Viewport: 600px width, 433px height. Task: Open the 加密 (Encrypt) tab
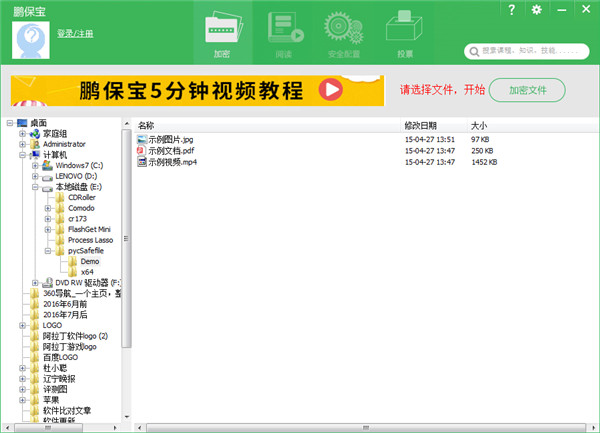(x=223, y=35)
